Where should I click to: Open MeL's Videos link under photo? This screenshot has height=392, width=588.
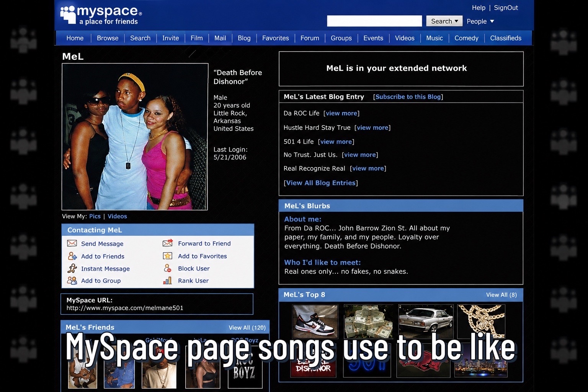(117, 216)
